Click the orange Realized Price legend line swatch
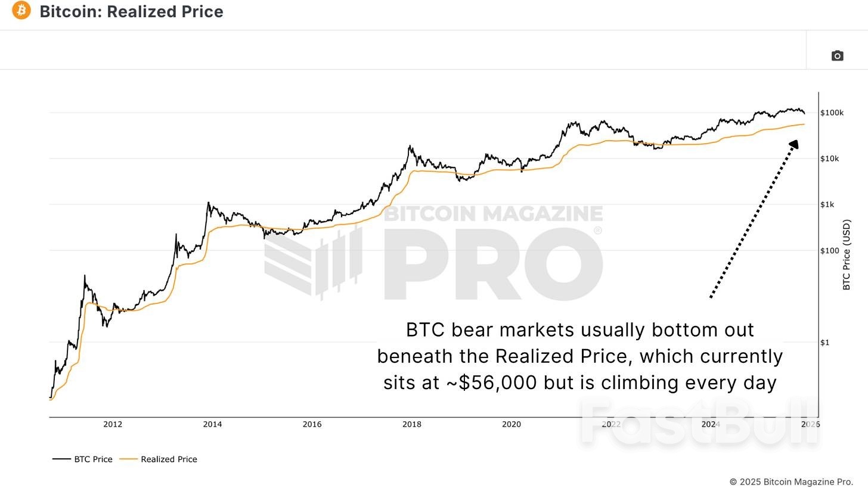 (x=128, y=459)
